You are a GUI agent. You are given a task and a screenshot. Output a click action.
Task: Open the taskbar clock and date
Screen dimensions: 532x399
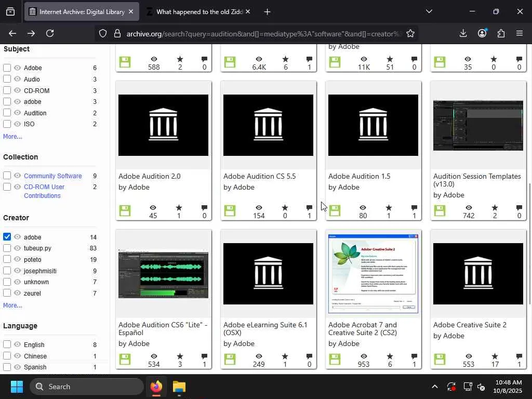[x=508, y=387]
